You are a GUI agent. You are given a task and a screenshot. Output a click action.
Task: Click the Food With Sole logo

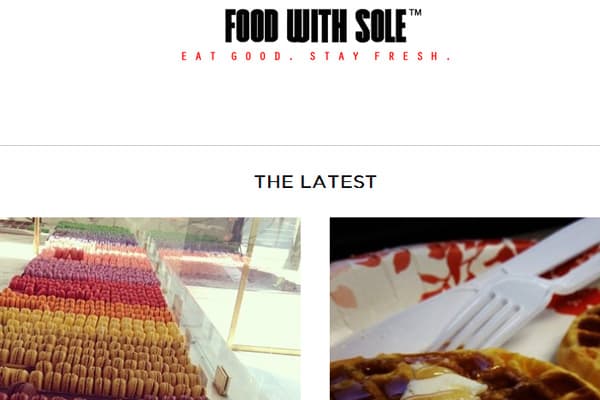323,26
